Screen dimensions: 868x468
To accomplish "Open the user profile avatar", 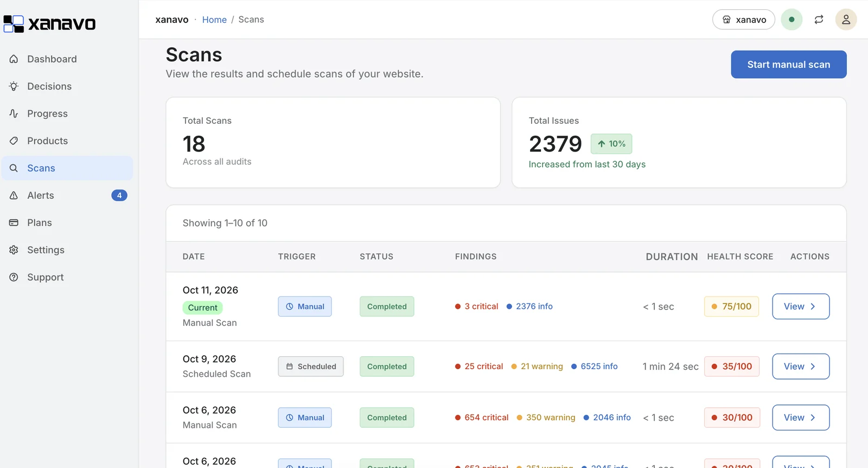I will tap(846, 20).
